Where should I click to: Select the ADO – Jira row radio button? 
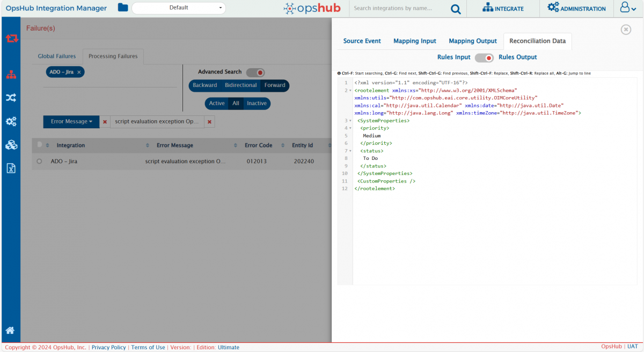39,161
